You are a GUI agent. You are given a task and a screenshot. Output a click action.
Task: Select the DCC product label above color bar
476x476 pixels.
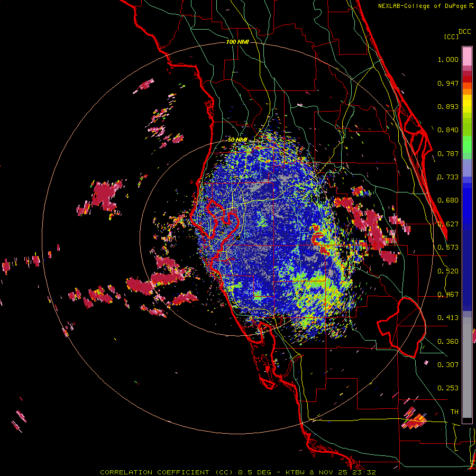464,32
